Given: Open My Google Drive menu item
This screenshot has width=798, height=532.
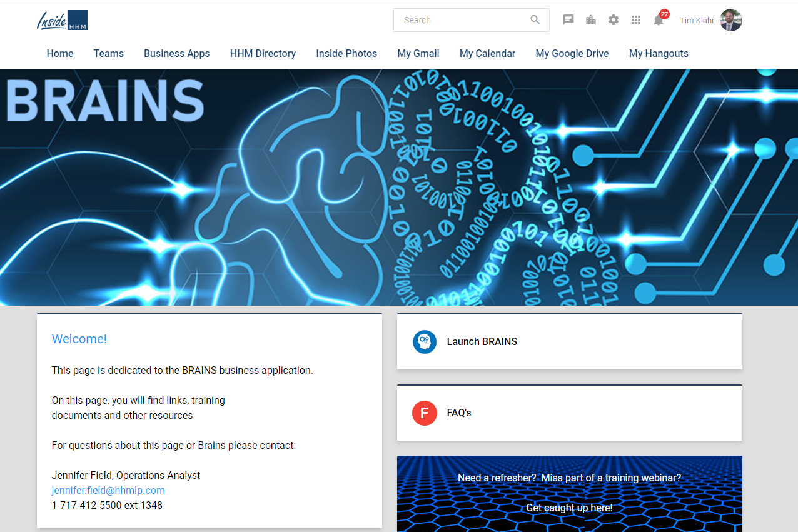Looking at the screenshot, I should tap(572, 53).
